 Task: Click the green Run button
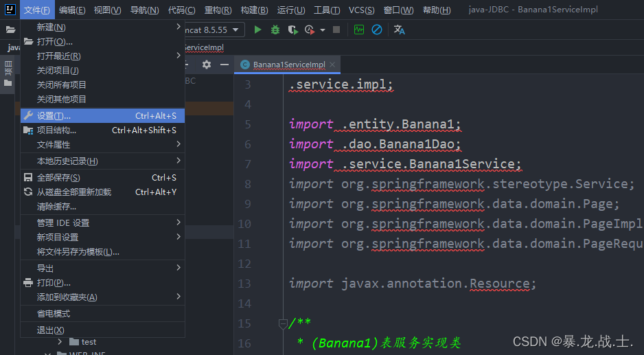[x=257, y=30]
